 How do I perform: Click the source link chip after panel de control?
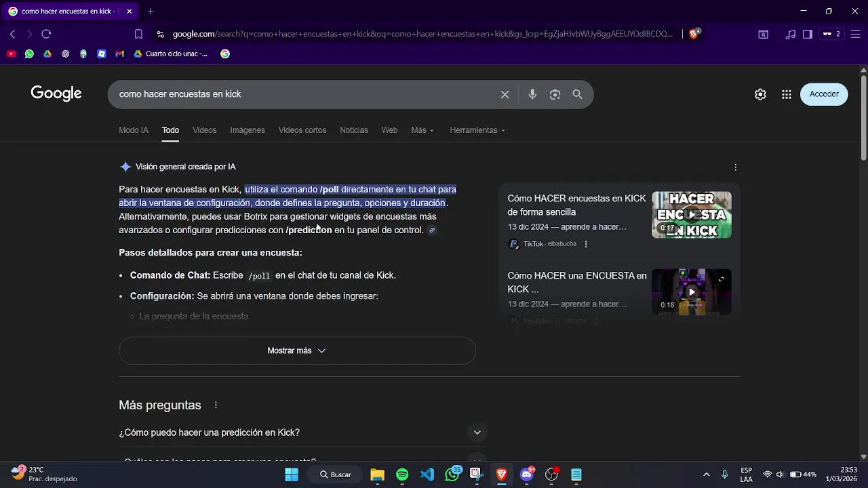(432, 230)
